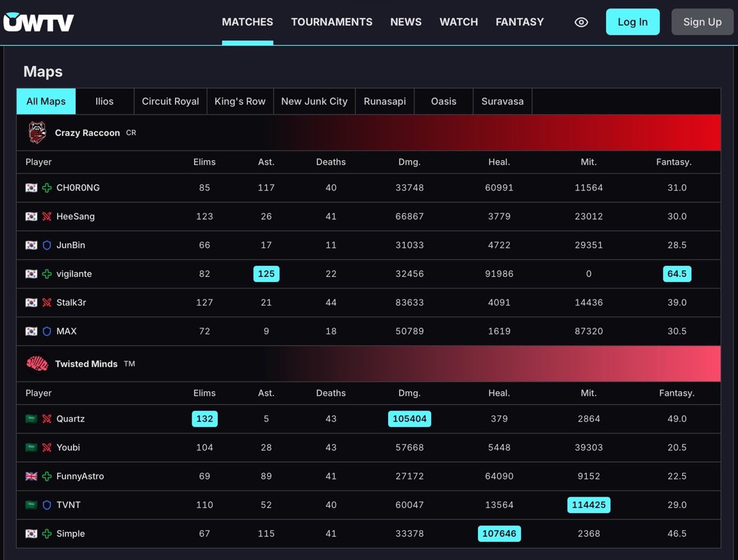
Task: Switch to the New Junk City tab
Action: (315, 101)
